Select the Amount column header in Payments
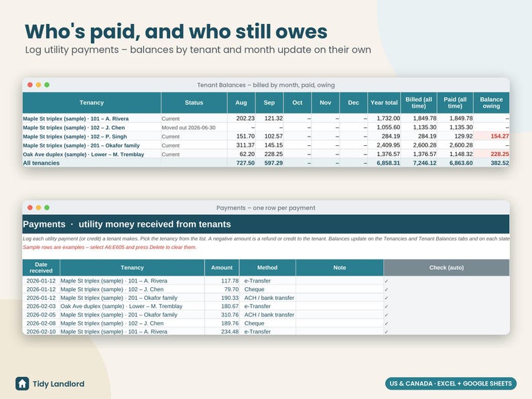This screenshot has height=399, width=532. (222, 268)
